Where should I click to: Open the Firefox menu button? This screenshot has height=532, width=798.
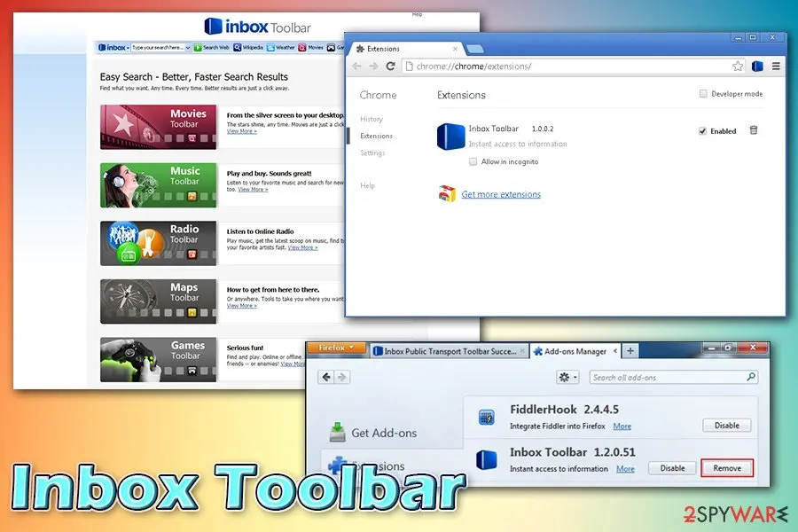point(336,348)
